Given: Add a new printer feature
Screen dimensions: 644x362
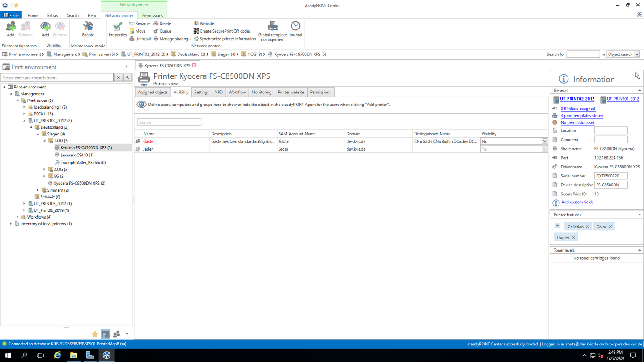Looking at the screenshot, I should click(x=558, y=226).
